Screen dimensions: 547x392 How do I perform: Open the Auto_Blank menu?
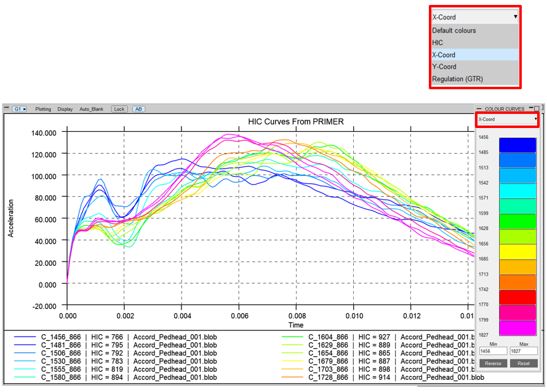90,109
